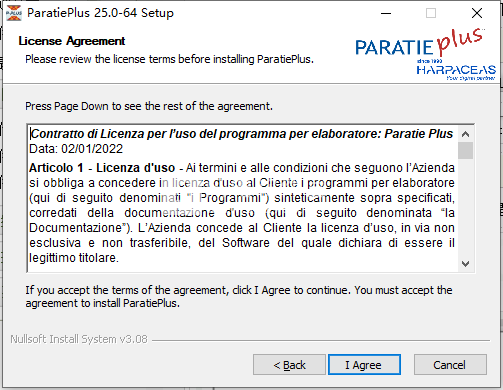This screenshot has width=503, height=390.
Task: Click inside the license agreement text box
Action: pos(243,198)
